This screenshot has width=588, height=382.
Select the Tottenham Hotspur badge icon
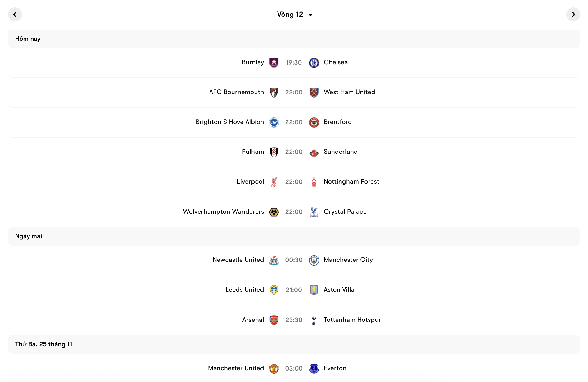(x=314, y=319)
